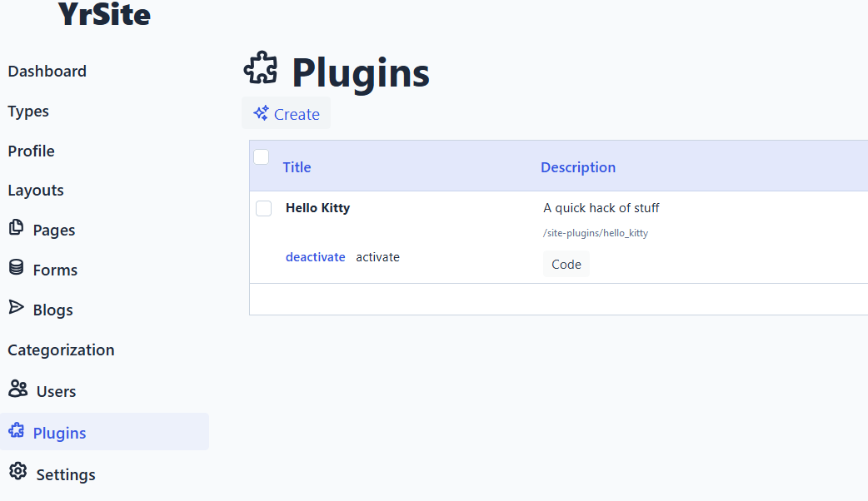Click the Forms database icon
Image resolution: width=868 pixels, height=501 pixels.
[16, 268]
